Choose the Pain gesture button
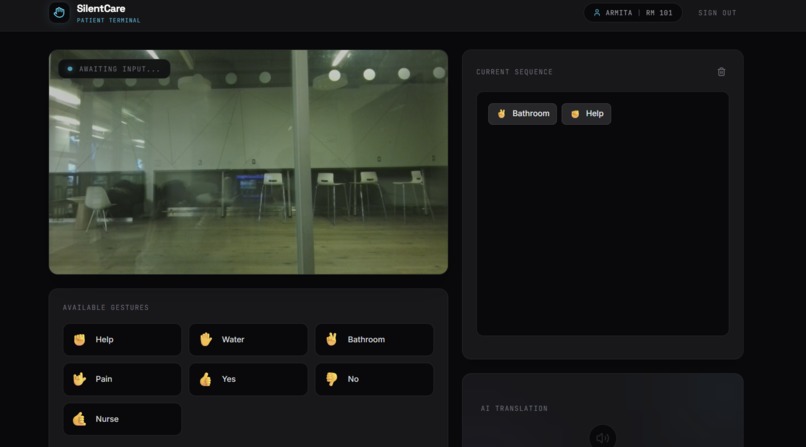Screen dimensions: 806x447 (x=122, y=379)
